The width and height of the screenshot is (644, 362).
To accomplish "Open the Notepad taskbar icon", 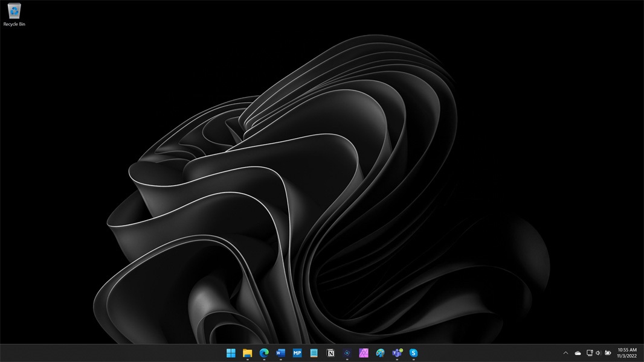I will tap(314, 353).
